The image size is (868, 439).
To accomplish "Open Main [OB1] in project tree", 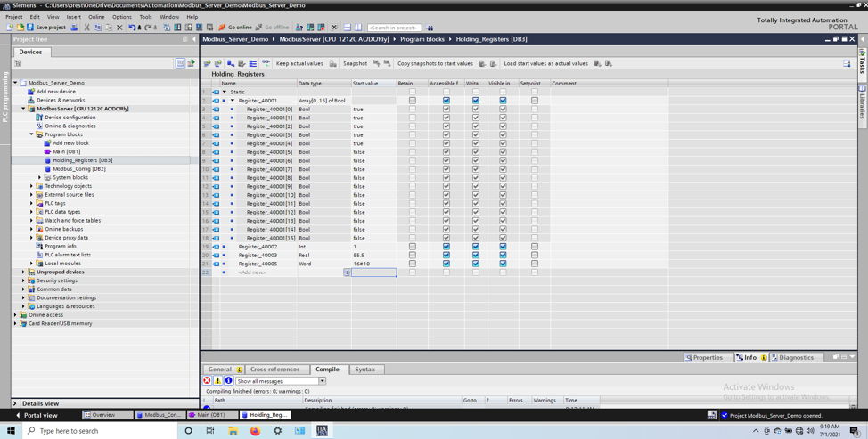I will (67, 151).
